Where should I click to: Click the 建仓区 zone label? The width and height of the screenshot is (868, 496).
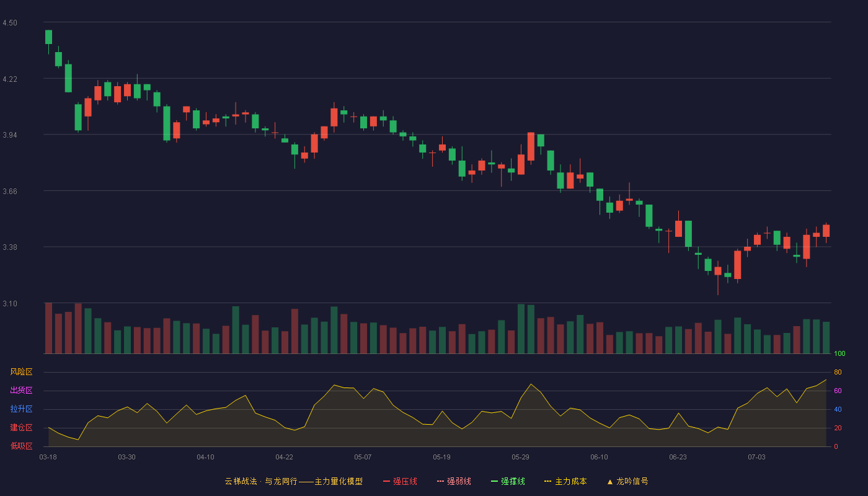click(21, 428)
